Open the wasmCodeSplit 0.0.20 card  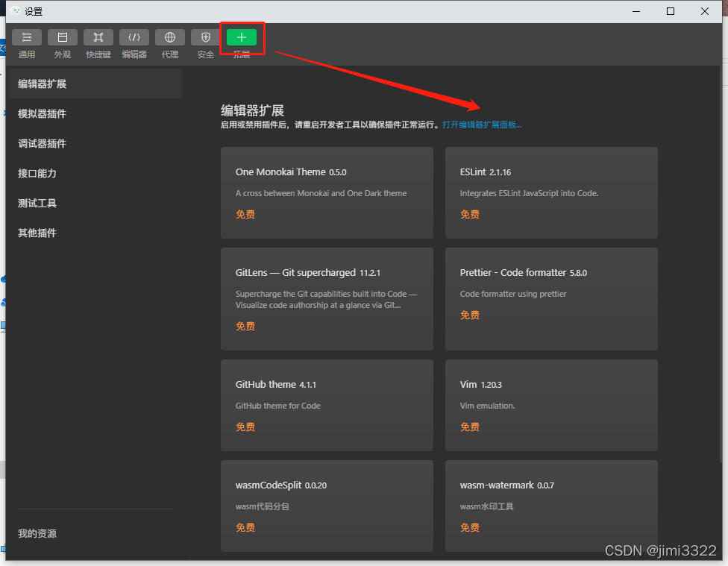pyautogui.click(x=327, y=506)
